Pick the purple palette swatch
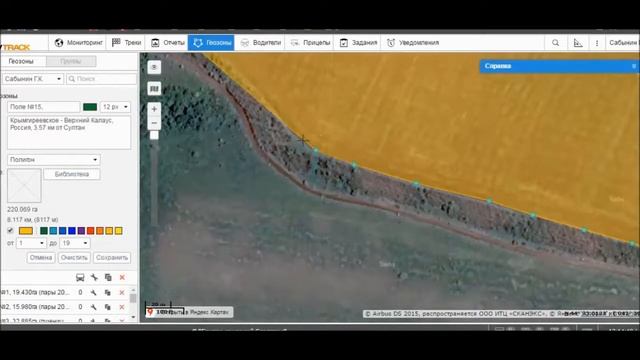 81,231
